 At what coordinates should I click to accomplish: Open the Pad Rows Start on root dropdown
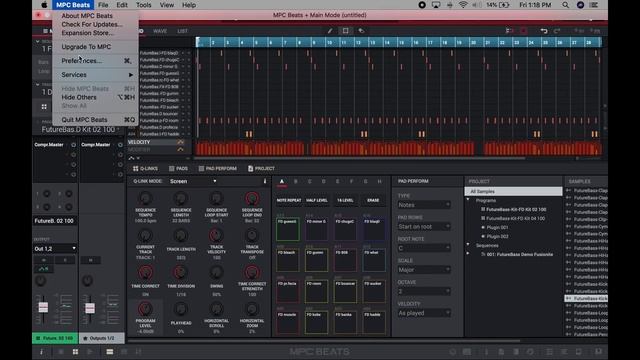click(424, 227)
